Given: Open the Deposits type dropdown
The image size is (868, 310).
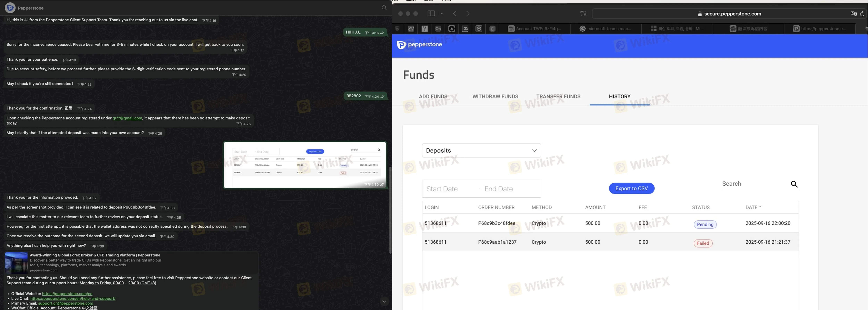Looking at the screenshot, I should (481, 150).
